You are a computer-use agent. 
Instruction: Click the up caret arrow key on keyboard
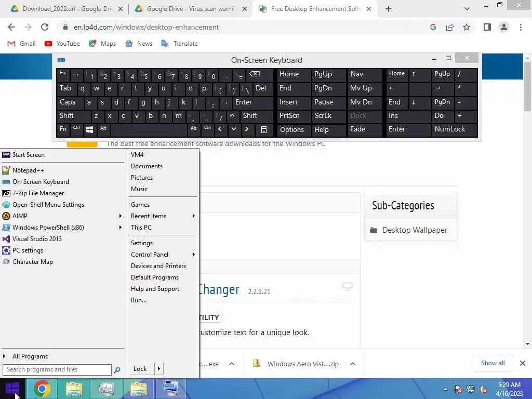tap(232, 116)
